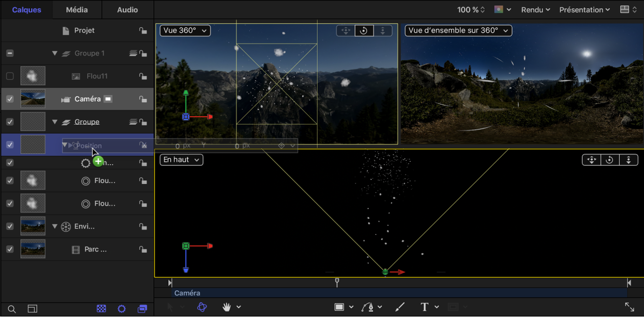This screenshot has width=644, height=317.
Task: Disable the Caméra layer checkbox
Action: tap(10, 99)
